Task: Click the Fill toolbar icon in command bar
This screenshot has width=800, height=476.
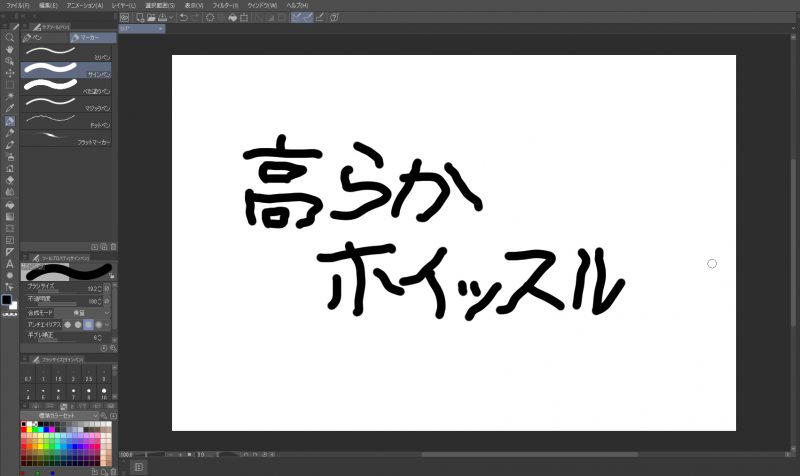Action: click(x=233, y=17)
